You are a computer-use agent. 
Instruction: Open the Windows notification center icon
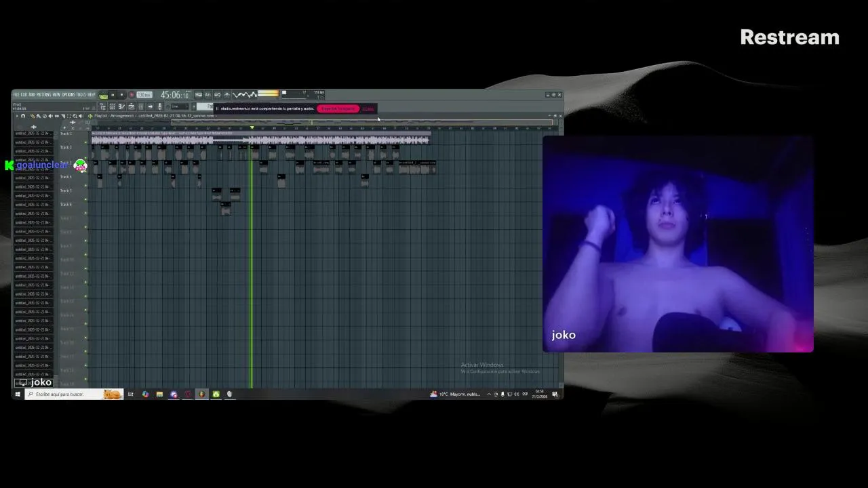pyautogui.click(x=555, y=394)
